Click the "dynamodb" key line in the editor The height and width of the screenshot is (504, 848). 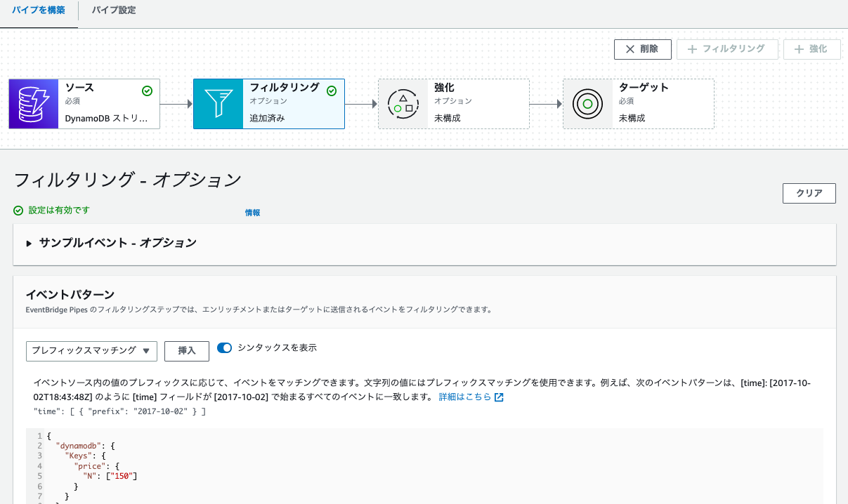coord(84,446)
